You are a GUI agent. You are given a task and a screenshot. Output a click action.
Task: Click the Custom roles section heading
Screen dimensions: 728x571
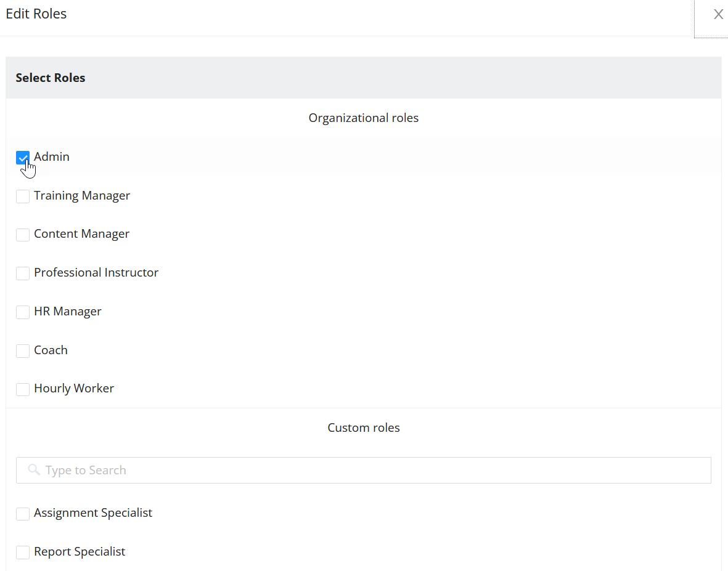(363, 427)
